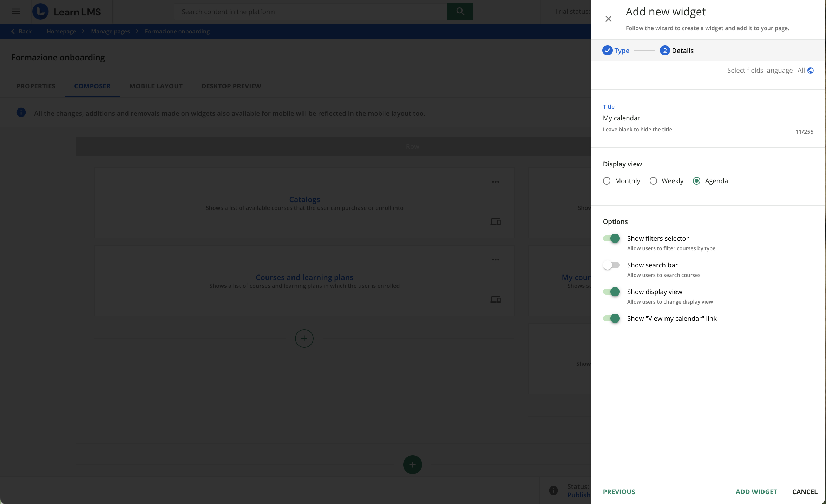Click the globe language icon next to All

coord(811,71)
